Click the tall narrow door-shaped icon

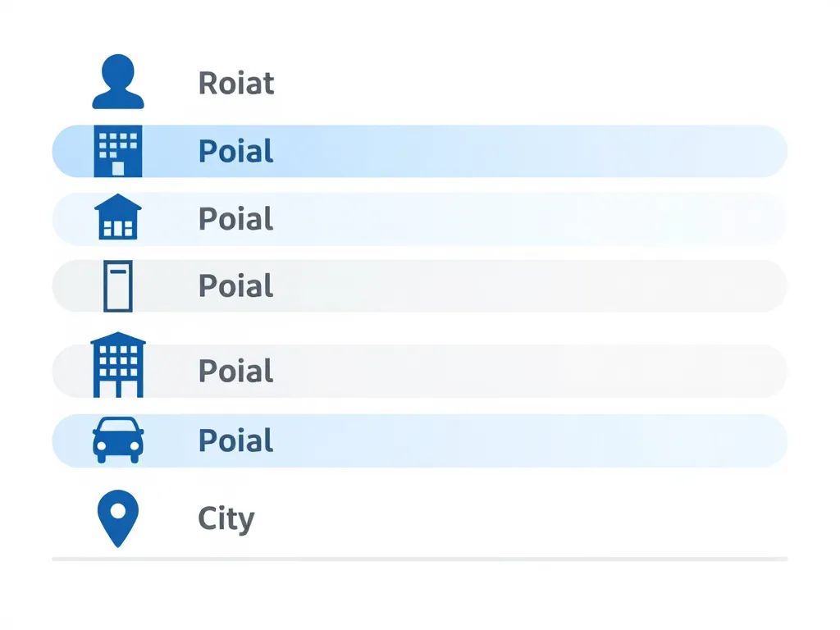click(118, 286)
